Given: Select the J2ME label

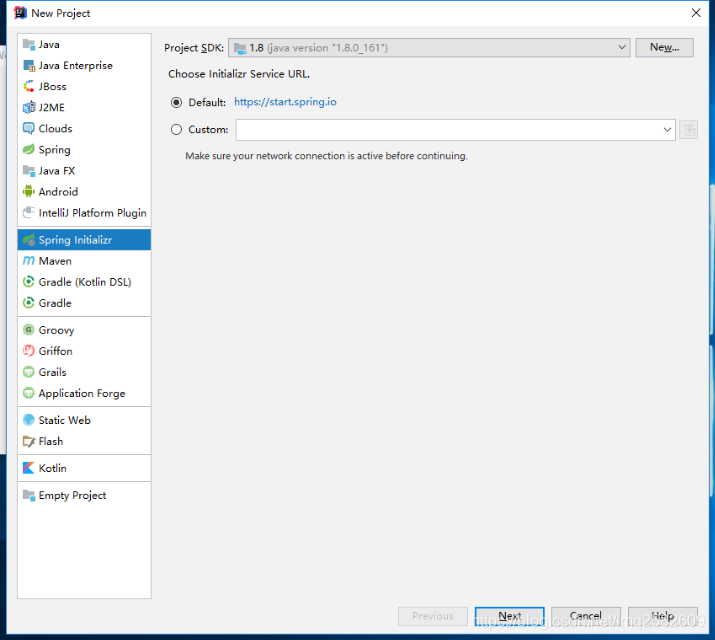Looking at the screenshot, I should 52,108.
